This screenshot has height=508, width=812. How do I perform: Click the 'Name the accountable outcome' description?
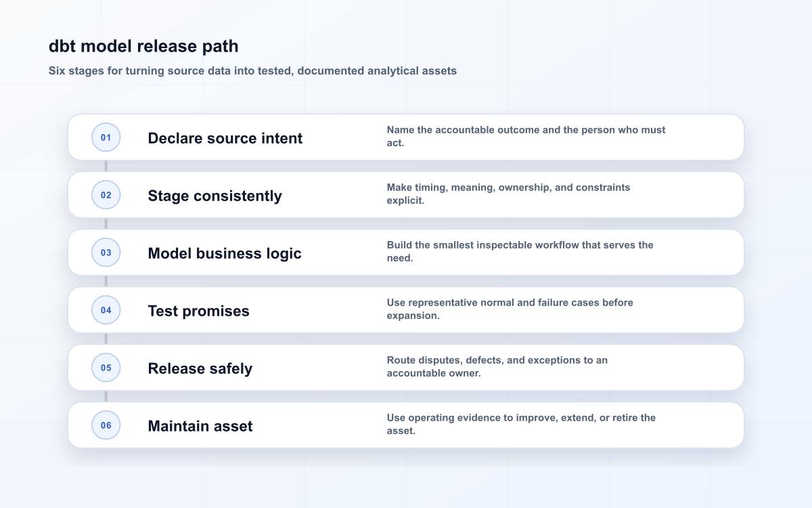click(x=526, y=136)
